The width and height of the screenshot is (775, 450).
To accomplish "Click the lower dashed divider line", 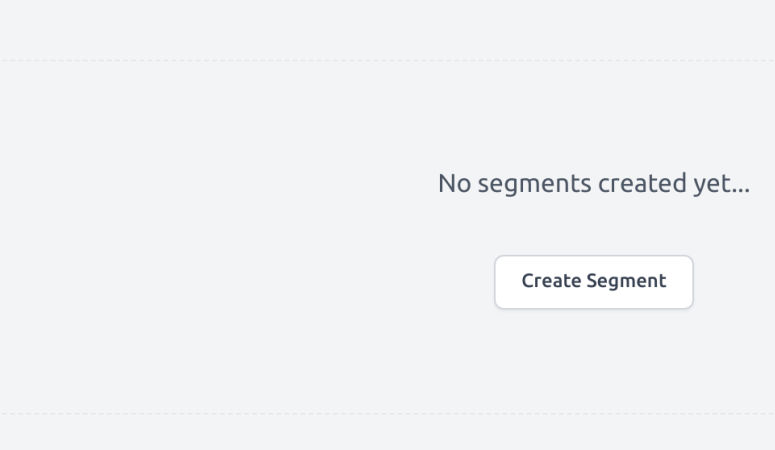I will click(x=388, y=413).
